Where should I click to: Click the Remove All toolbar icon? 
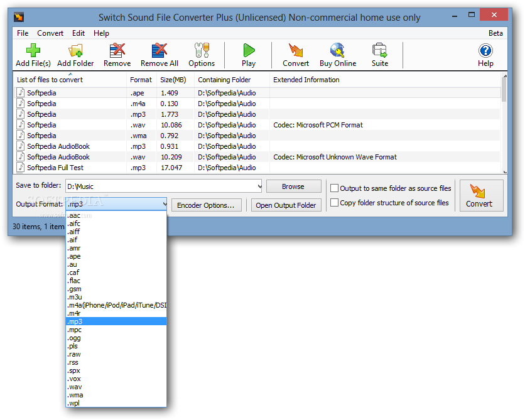click(160, 50)
